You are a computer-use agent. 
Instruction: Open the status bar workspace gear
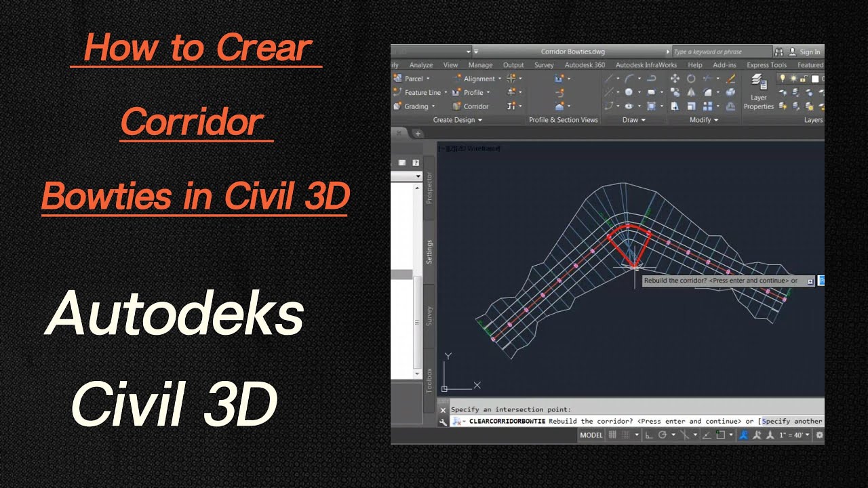[x=819, y=435]
